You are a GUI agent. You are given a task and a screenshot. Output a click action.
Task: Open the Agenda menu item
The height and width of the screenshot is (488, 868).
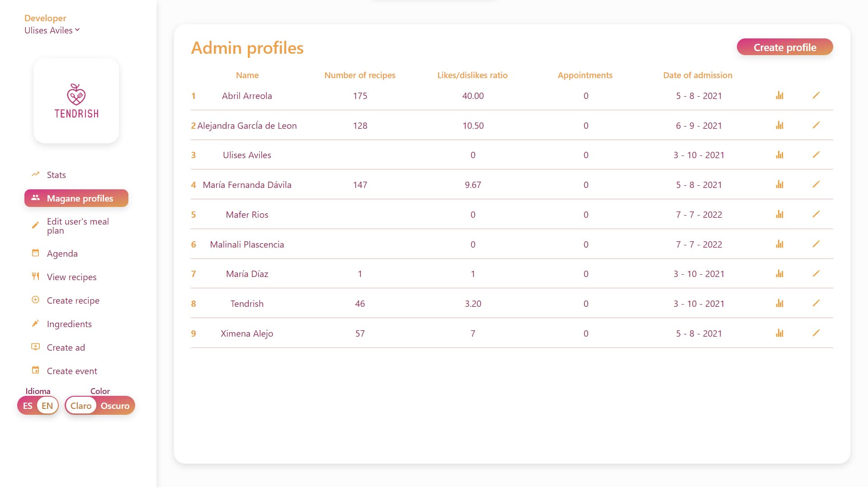pos(62,253)
